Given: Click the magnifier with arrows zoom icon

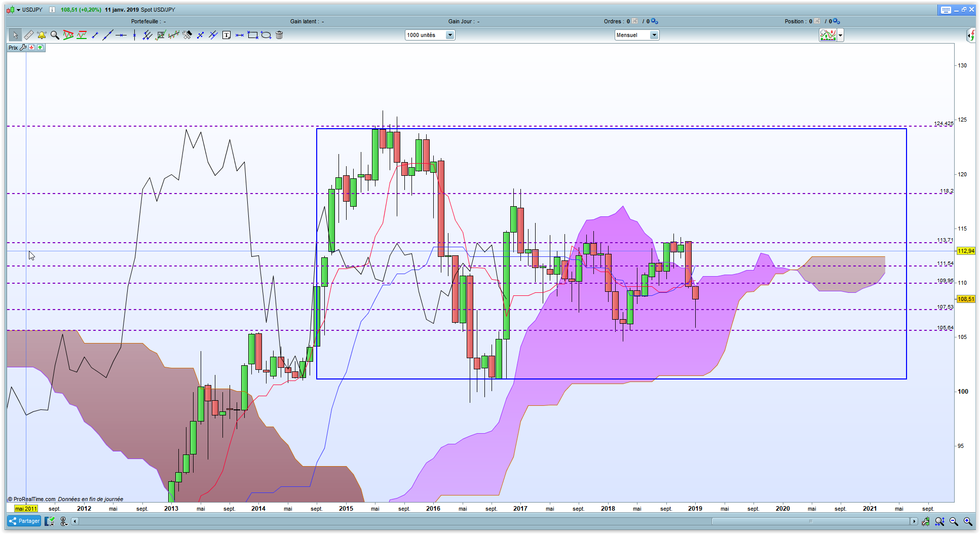Looking at the screenshot, I should 939,521.
